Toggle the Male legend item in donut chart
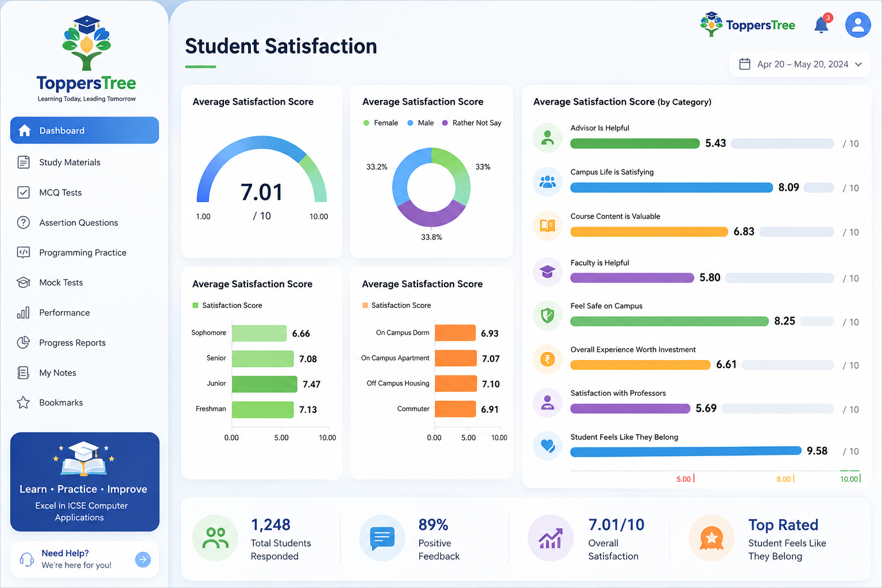The height and width of the screenshot is (588, 882). [421, 123]
